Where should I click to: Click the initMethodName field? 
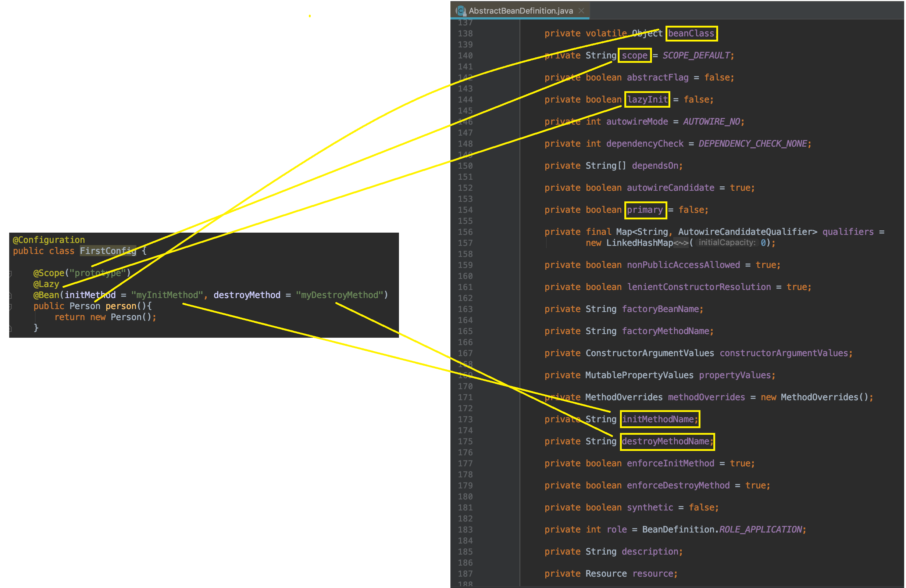[658, 419]
